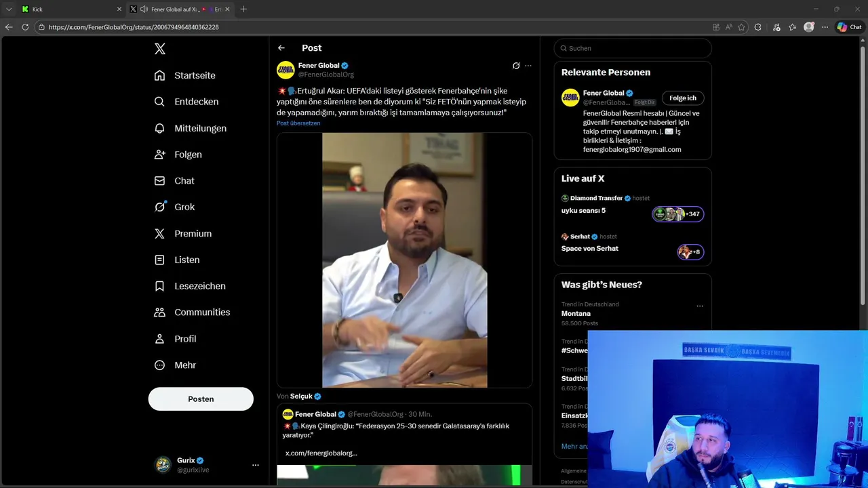
Task: Mute the Fener Global tab audio
Action: pyautogui.click(x=144, y=9)
